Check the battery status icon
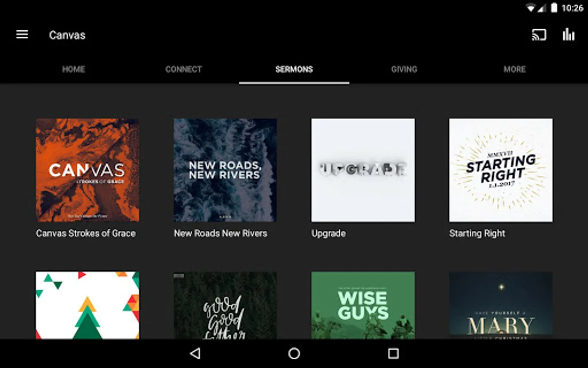Viewport: 588px width, 368px height. tap(554, 8)
